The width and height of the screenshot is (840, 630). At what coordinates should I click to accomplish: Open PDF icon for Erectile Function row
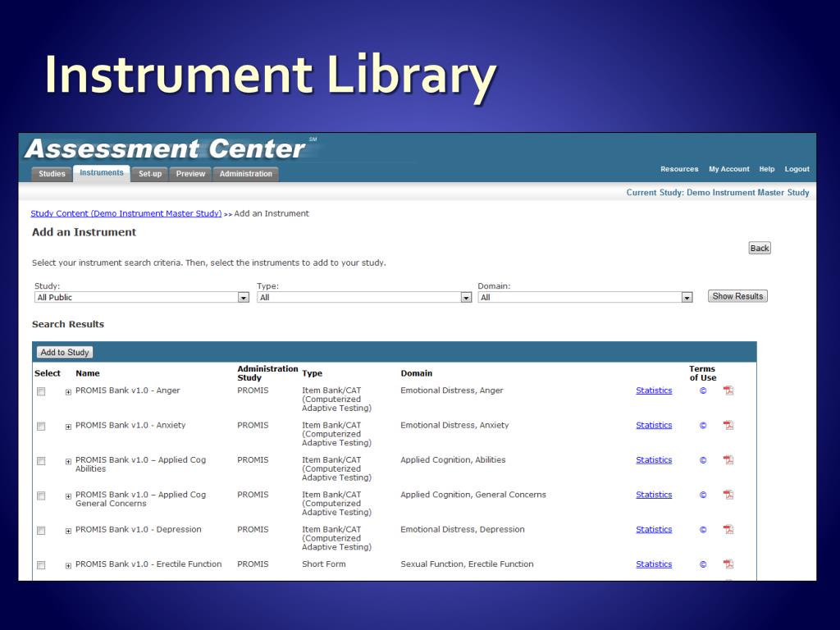[728, 564]
